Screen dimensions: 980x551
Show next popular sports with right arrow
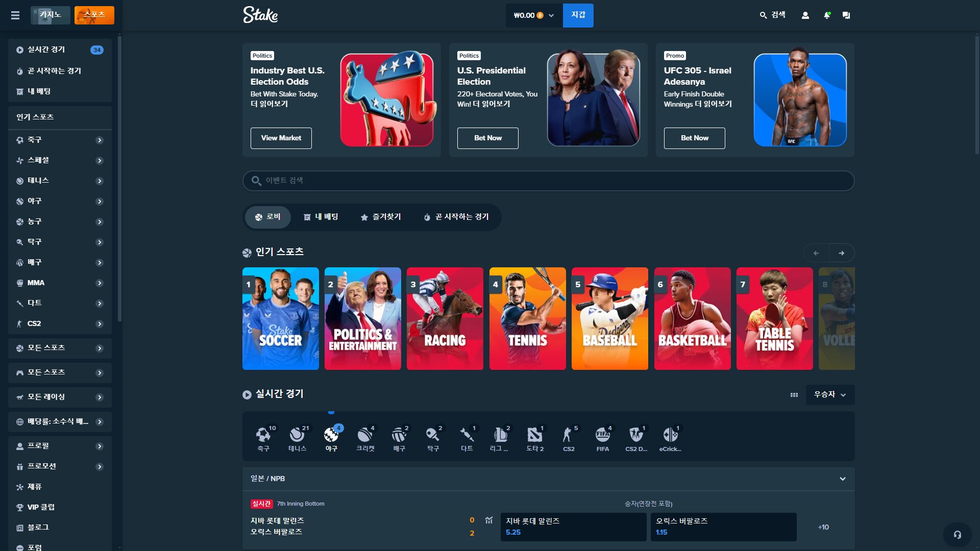(x=841, y=253)
